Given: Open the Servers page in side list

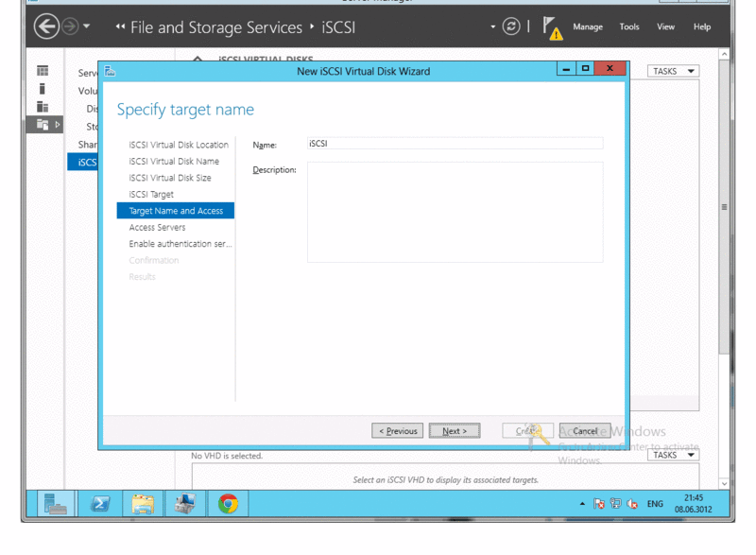Looking at the screenshot, I should (x=88, y=73).
